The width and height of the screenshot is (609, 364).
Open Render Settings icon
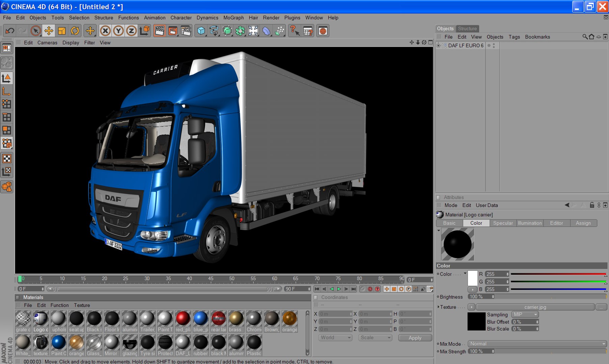tap(186, 31)
